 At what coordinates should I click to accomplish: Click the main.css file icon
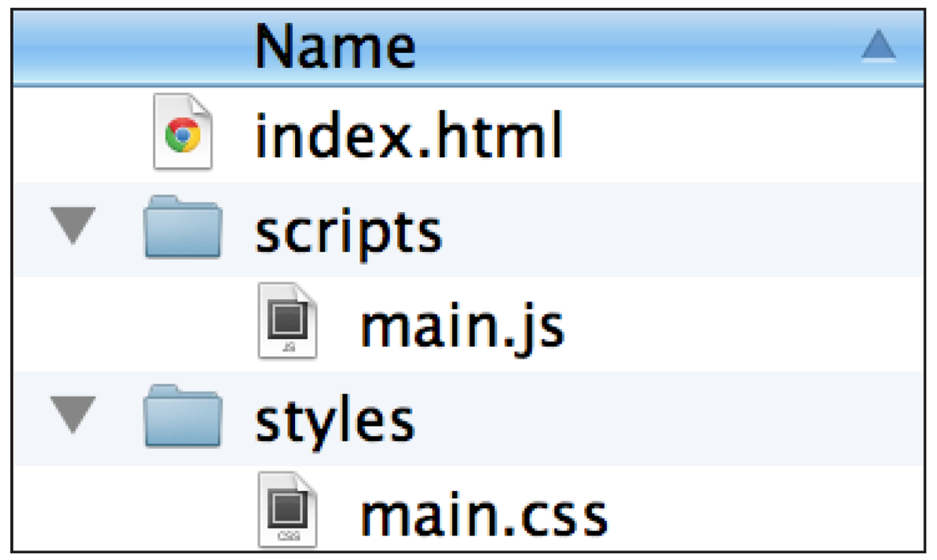tap(288, 510)
